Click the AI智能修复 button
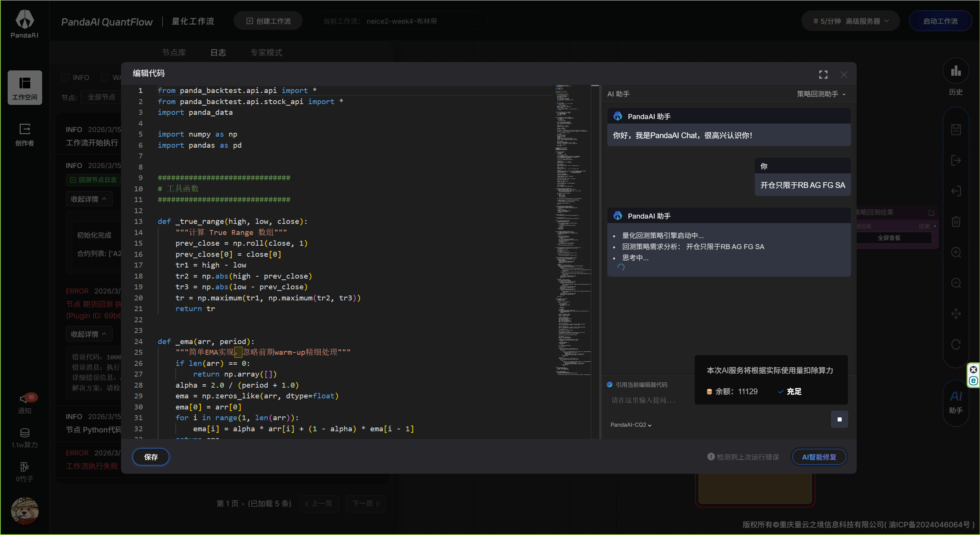Image resolution: width=980 pixels, height=535 pixels. [x=819, y=457]
